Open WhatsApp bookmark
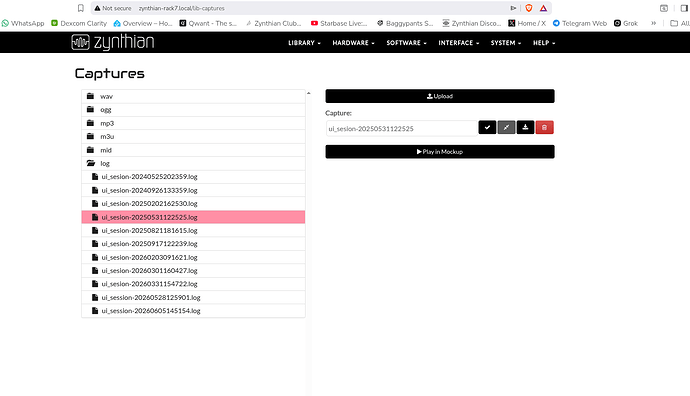Screen dimensions: 690x396 click(x=23, y=23)
